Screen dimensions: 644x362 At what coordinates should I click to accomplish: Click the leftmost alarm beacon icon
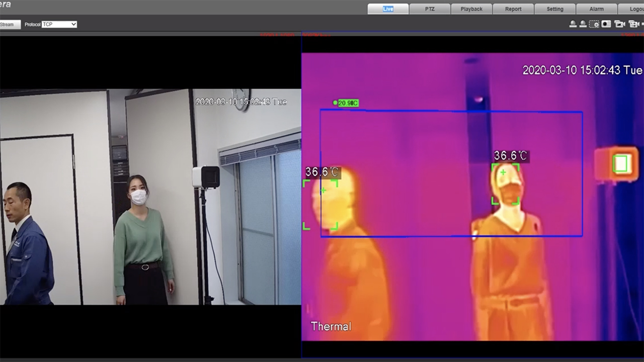tap(573, 24)
